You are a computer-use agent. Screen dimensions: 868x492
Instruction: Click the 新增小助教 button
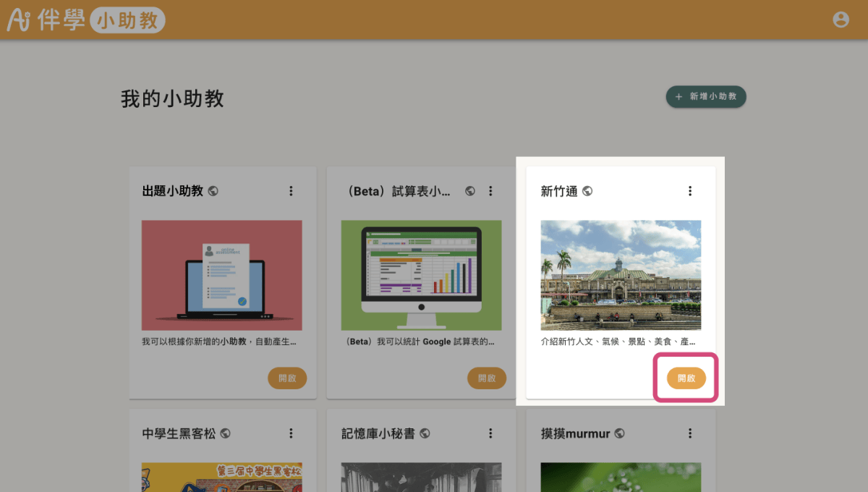pos(705,96)
